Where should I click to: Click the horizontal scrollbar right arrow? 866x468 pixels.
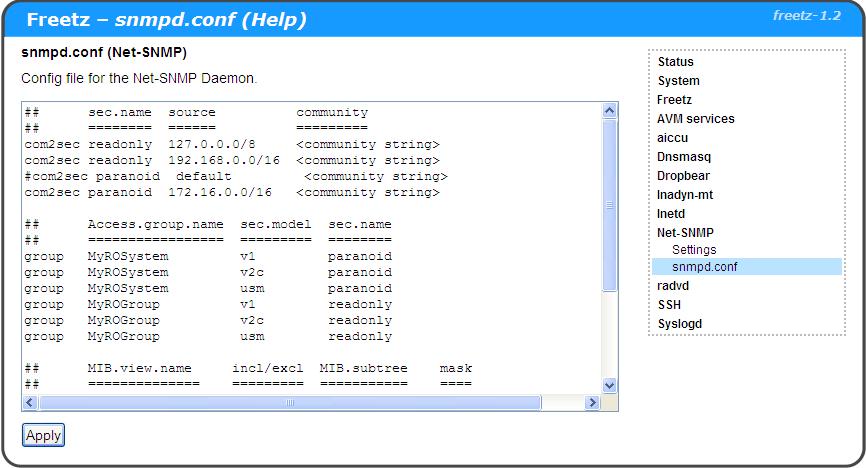pyautogui.click(x=593, y=403)
